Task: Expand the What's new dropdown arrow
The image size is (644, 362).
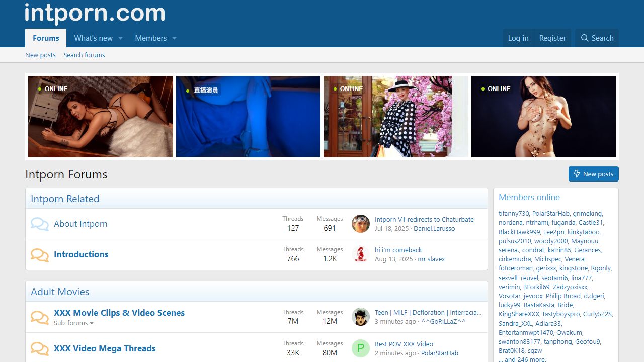Action: 121,38
